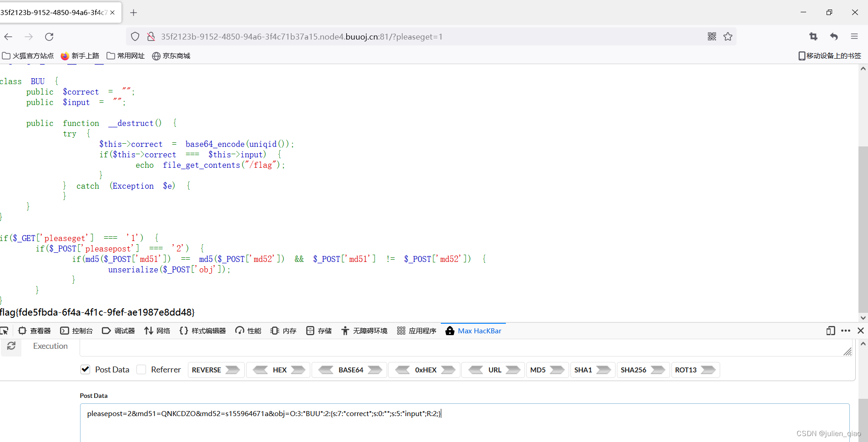Close the 35f2123b browser tab
This screenshot has width=868, height=442.
pyautogui.click(x=112, y=13)
